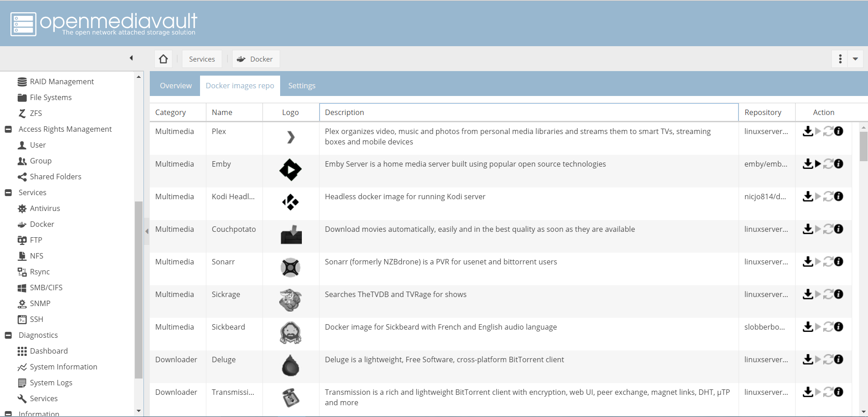Image resolution: width=868 pixels, height=417 pixels.
Task: Click download icon for Plex row
Action: click(808, 131)
